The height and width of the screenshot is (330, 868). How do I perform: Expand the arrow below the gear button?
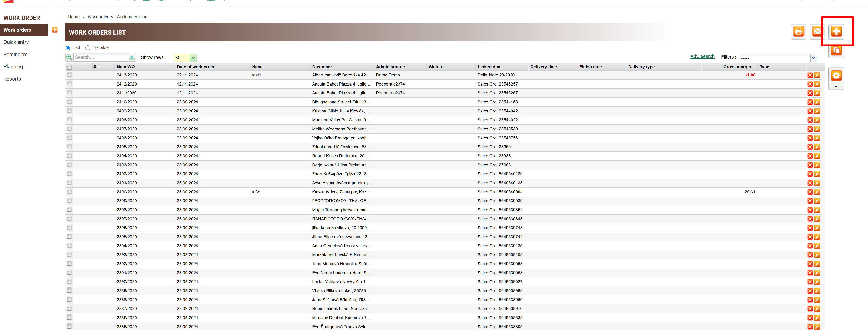point(836,87)
